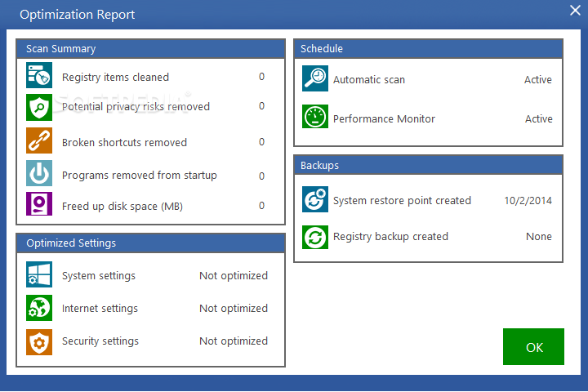The height and width of the screenshot is (392, 588).
Task: Click the Scan Summary panel header
Action: coord(150,49)
